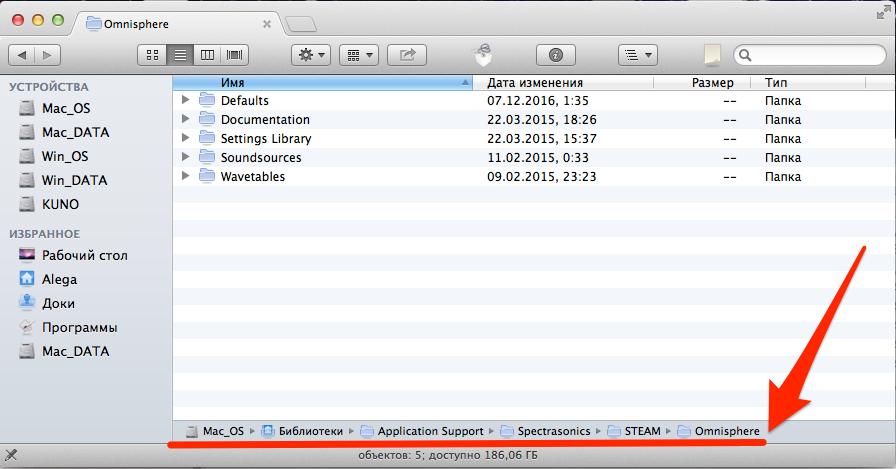
Task: Expand the Wavetables folder triangle
Action: 186,176
